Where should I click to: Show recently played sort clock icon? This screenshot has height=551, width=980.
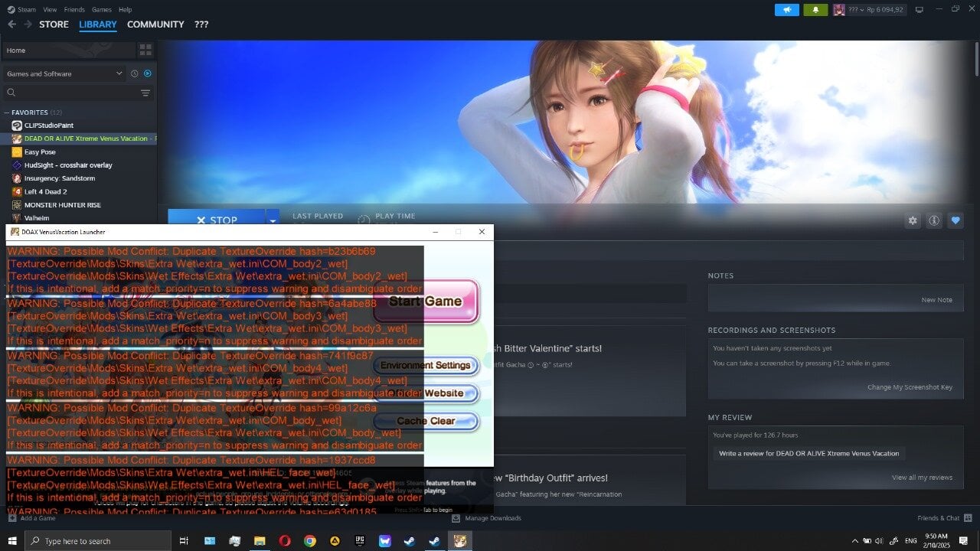click(x=135, y=73)
